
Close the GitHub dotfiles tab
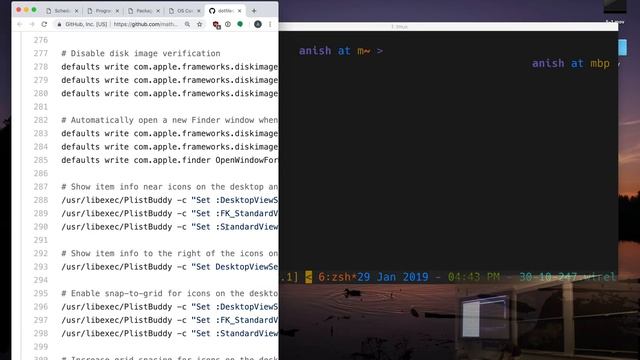(240, 11)
